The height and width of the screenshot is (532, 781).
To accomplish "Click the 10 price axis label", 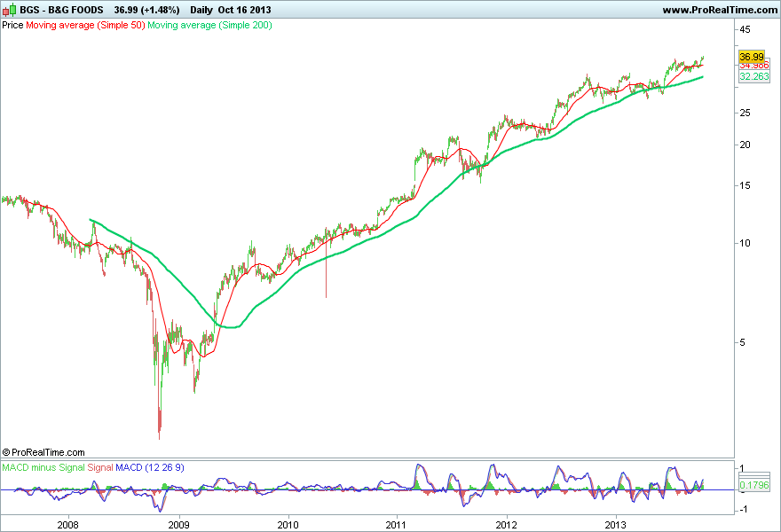I will point(745,243).
